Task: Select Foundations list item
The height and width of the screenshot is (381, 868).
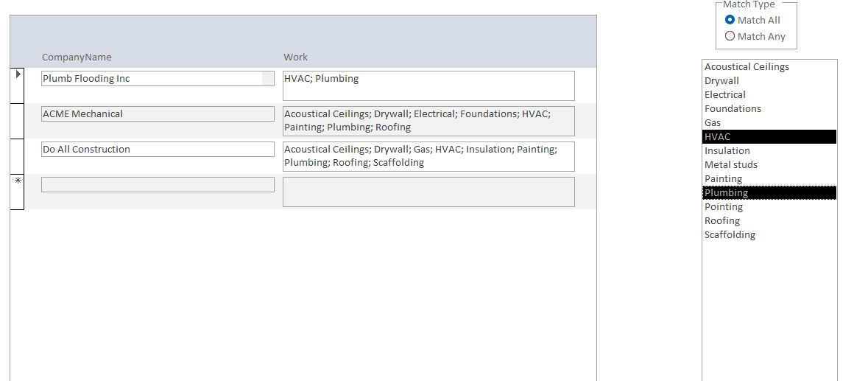Action: (x=733, y=109)
